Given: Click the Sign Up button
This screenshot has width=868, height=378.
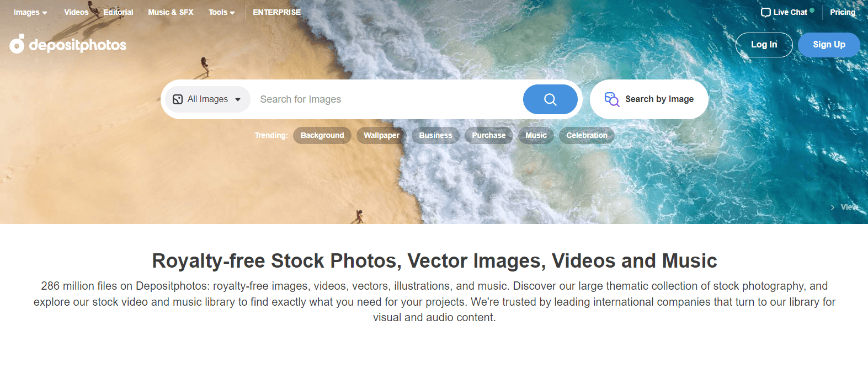Looking at the screenshot, I should [829, 45].
